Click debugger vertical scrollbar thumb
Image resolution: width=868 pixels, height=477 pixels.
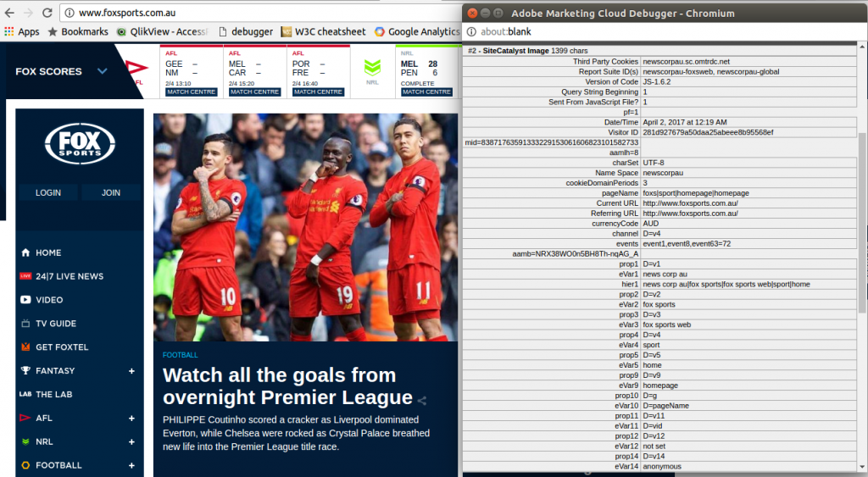coord(862,223)
